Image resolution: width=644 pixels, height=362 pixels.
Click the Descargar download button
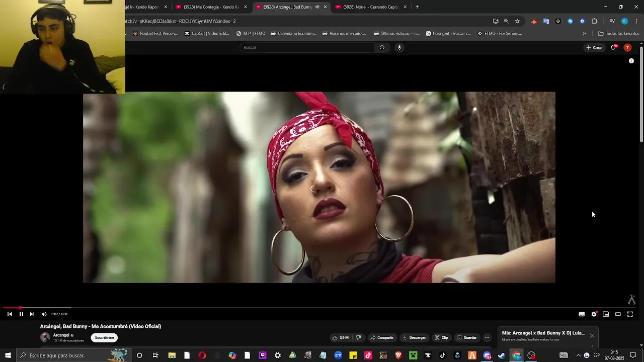click(415, 338)
